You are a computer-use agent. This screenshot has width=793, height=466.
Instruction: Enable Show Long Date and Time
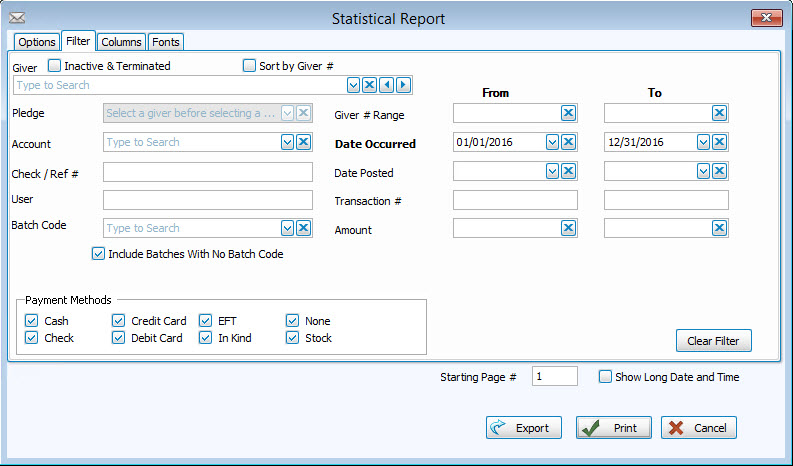coord(605,377)
